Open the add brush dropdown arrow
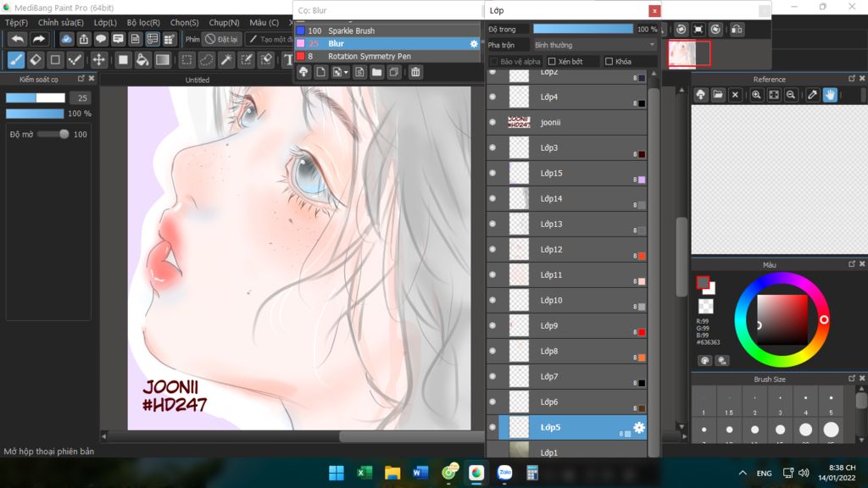Screen dimensions: 868x488 (x=346, y=73)
